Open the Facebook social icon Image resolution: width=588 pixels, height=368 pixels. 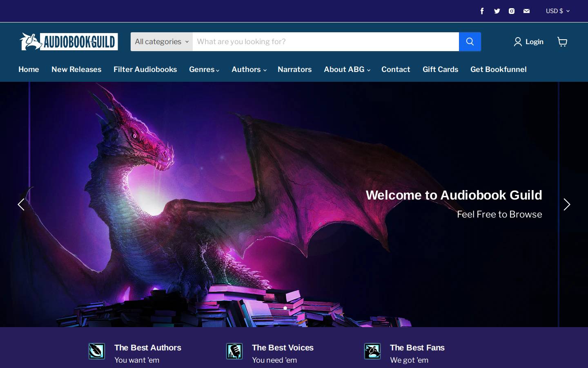coord(482,11)
